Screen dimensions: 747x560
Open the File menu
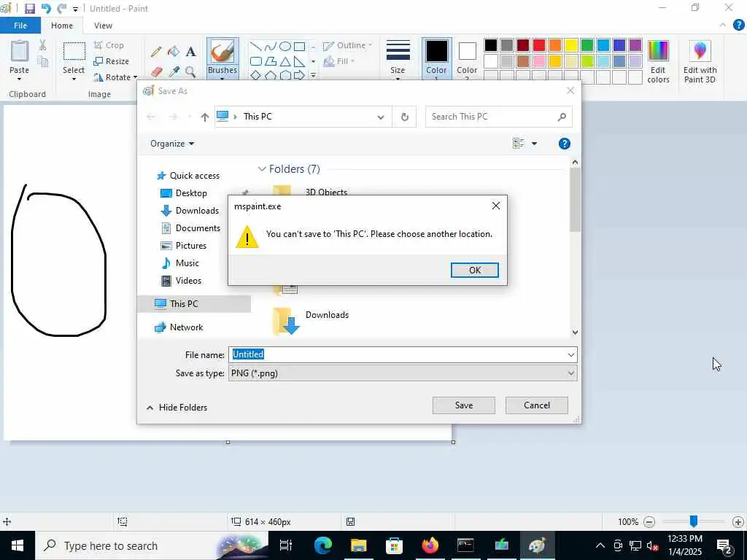coord(20,26)
